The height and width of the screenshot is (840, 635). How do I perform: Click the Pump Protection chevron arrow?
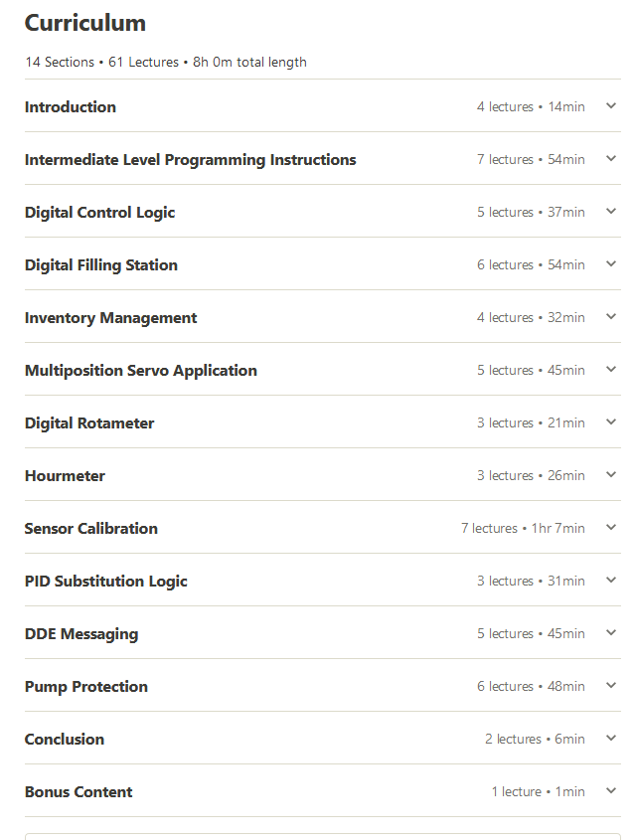point(611,686)
